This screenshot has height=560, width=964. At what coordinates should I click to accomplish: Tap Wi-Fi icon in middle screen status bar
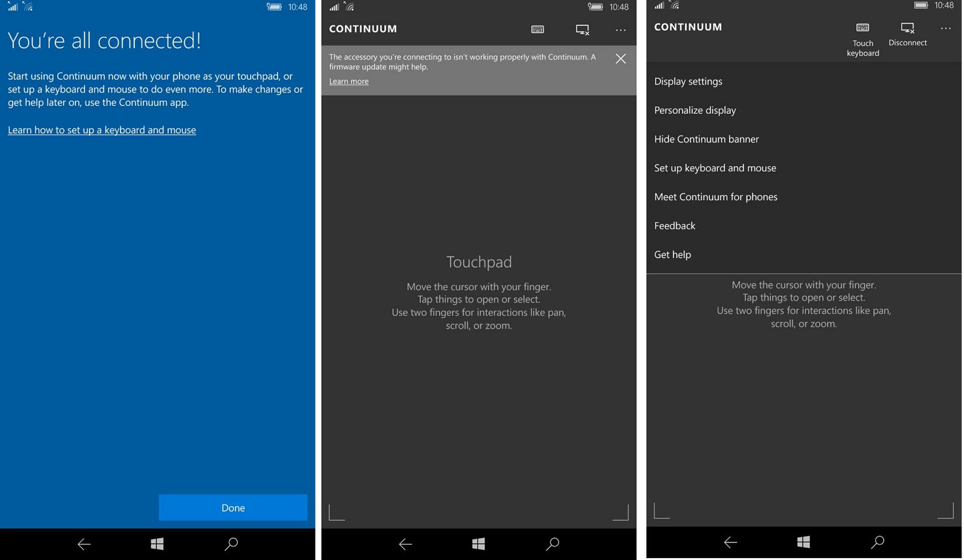coord(350,7)
